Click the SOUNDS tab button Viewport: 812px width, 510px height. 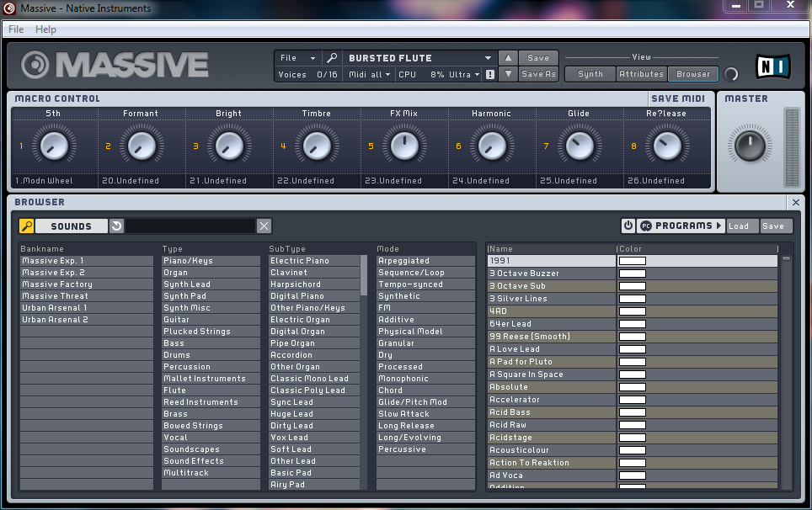[71, 226]
